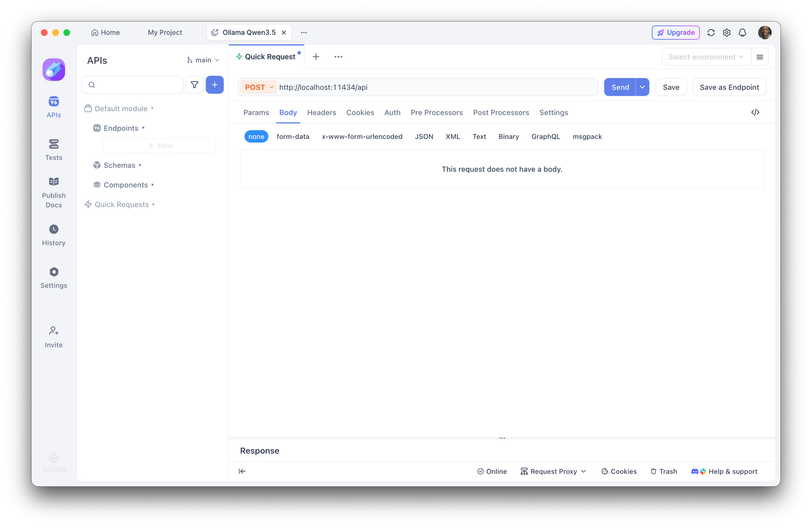The width and height of the screenshot is (812, 528).
Task: Open the Pre Processors tab
Action: coord(436,113)
